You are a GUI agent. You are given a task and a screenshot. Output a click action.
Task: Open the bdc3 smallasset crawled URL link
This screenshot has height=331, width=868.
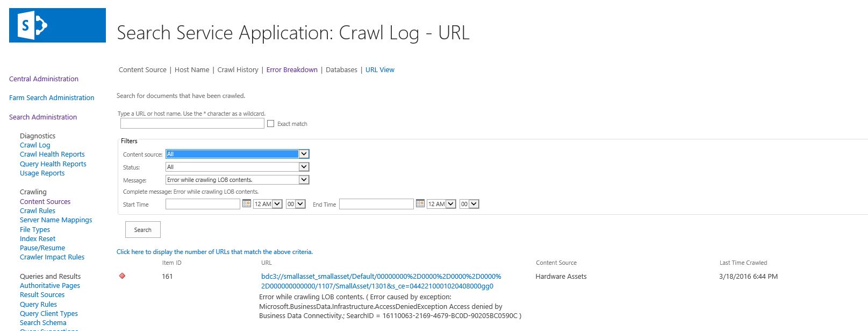(x=381, y=281)
